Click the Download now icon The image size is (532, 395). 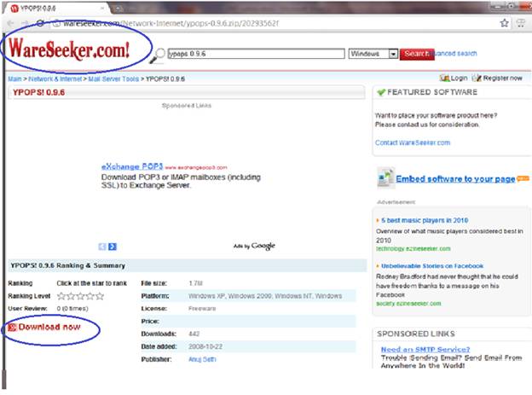pos(12,327)
